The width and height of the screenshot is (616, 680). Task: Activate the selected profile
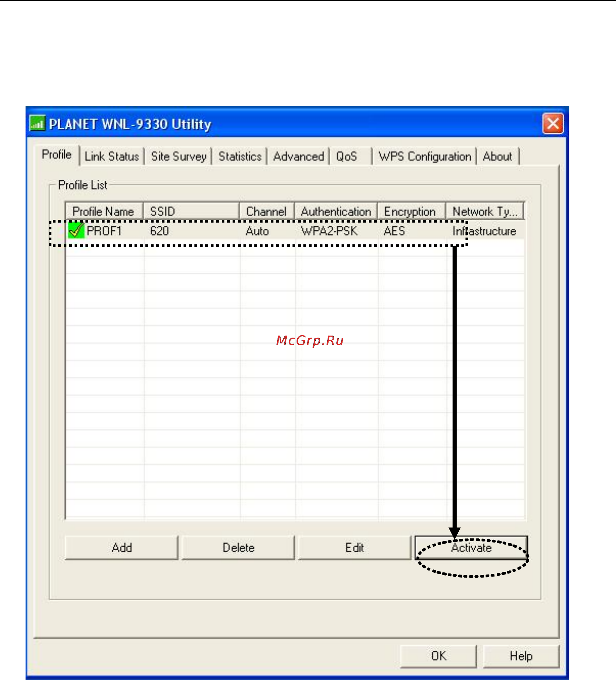(x=471, y=548)
